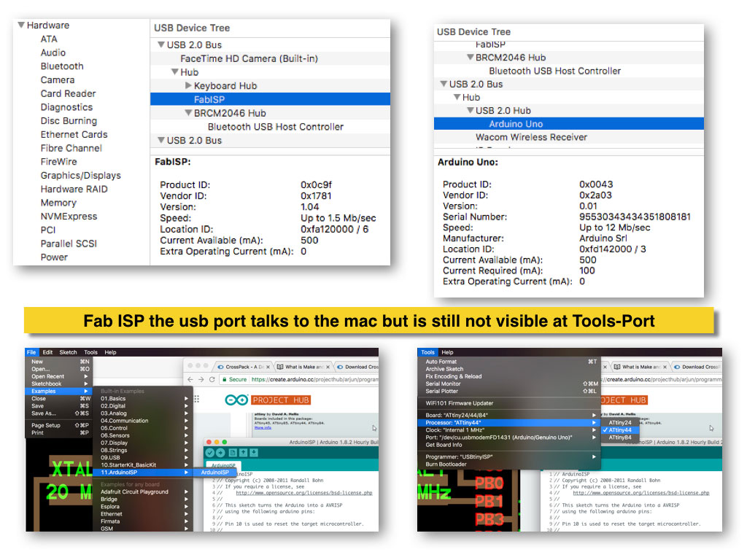Click the browser Forward arrow beside the Secure label
The height and width of the screenshot is (560, 747).
pos(201,379)
